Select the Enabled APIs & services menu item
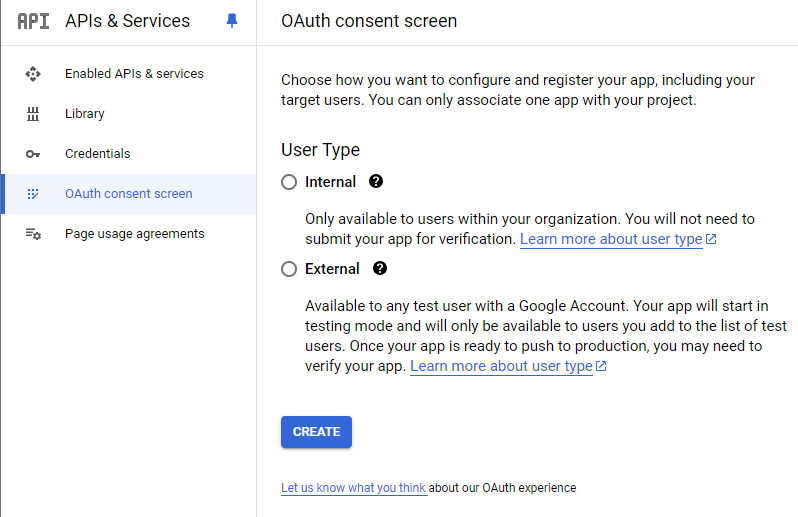 pos(134,74)
